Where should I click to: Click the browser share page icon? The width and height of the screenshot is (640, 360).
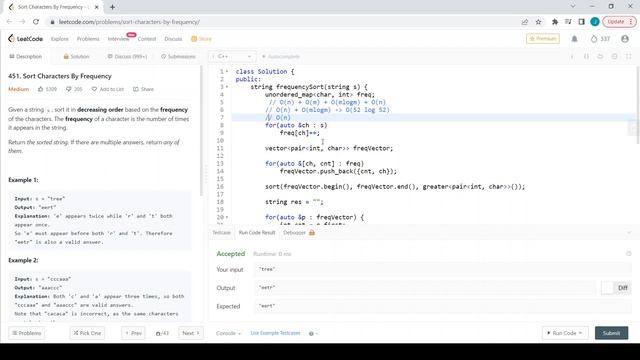[525, 22]
